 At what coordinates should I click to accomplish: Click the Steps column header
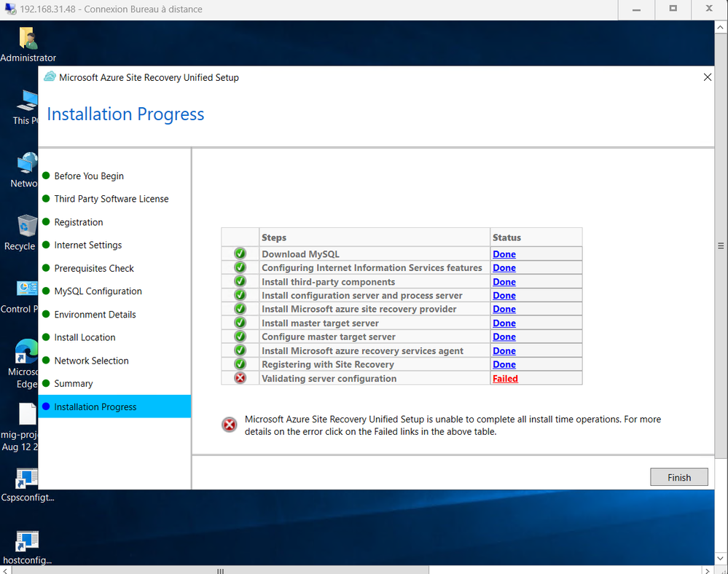click(375, 237)
